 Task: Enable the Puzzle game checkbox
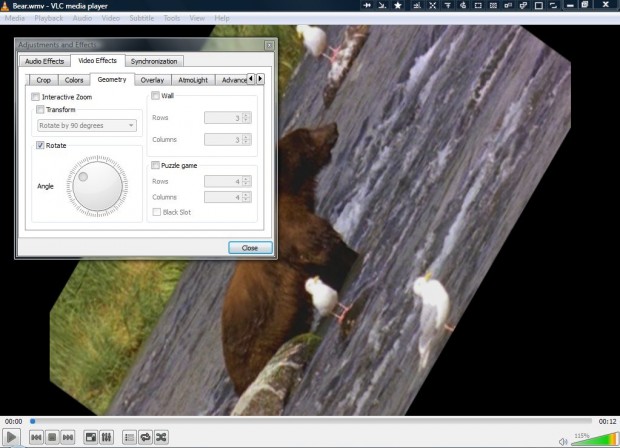tap(155, 165)
